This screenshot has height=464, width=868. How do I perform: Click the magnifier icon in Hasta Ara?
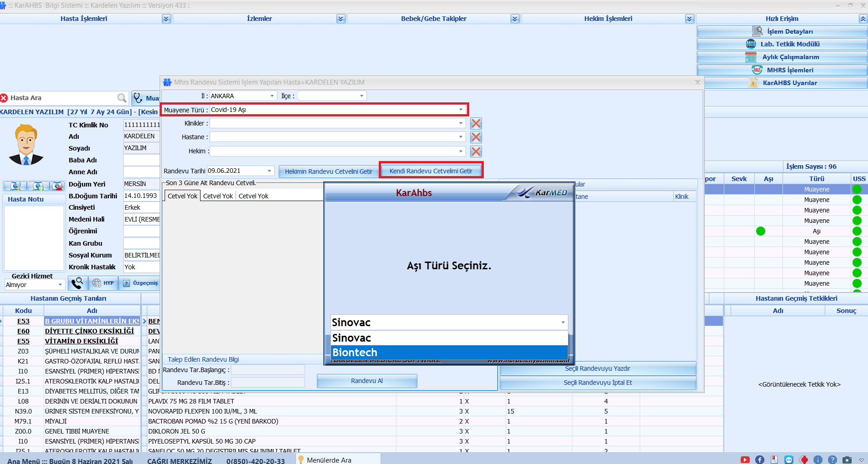[121, 98]
